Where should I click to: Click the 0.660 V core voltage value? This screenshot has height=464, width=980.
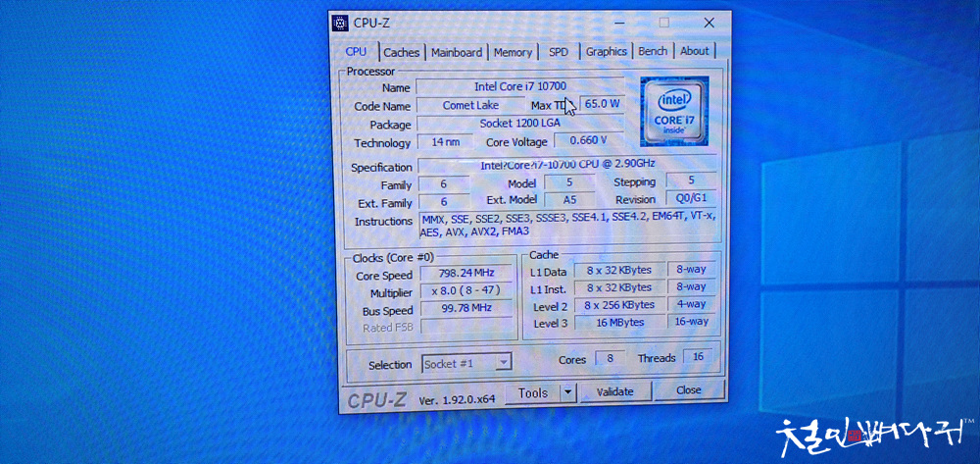click(x=589, y=140)
